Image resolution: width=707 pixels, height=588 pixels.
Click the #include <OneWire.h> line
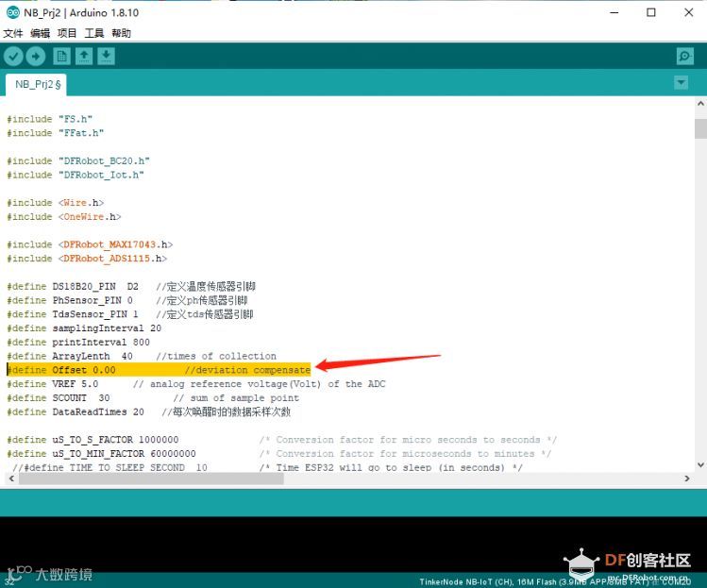[64, 217]
